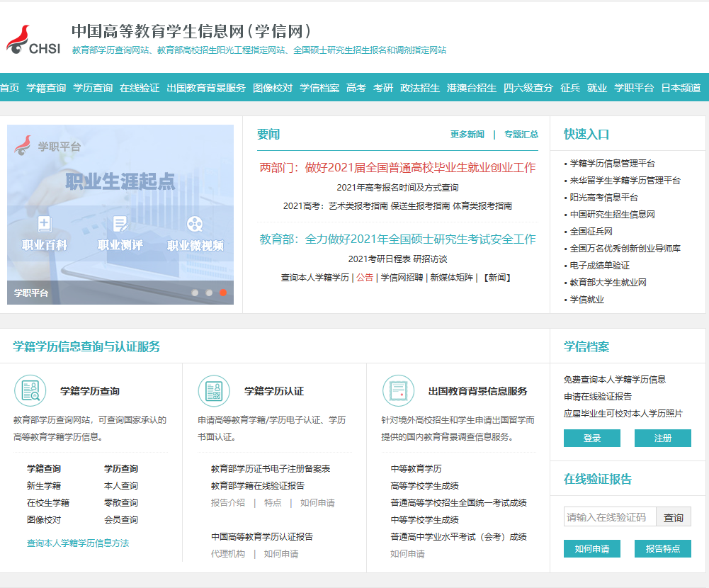This screenshot has width=709, height=588.
Task: Open 查询本人学籍学历信息方法 link
Action: pos(78,543)
